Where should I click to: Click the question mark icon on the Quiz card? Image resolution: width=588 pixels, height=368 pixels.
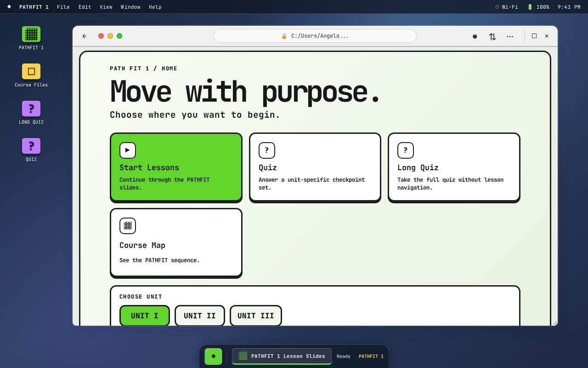[267, 150]
